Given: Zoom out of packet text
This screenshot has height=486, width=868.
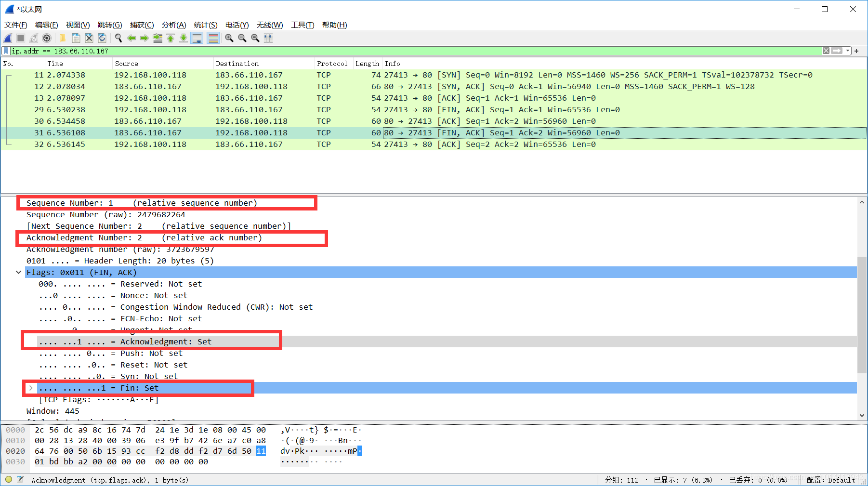Looking at the screenshot, I should [242, 38].
